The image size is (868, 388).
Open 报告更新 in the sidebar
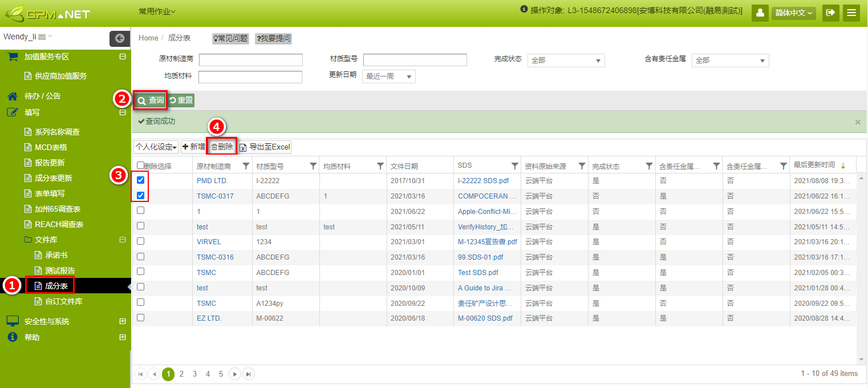pyautogui.click(x=50, y=163)
